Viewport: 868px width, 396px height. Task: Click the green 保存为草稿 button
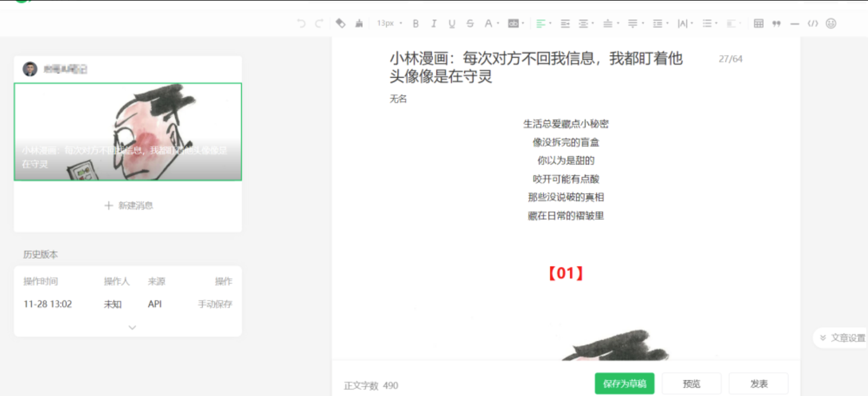pos(624,384)
